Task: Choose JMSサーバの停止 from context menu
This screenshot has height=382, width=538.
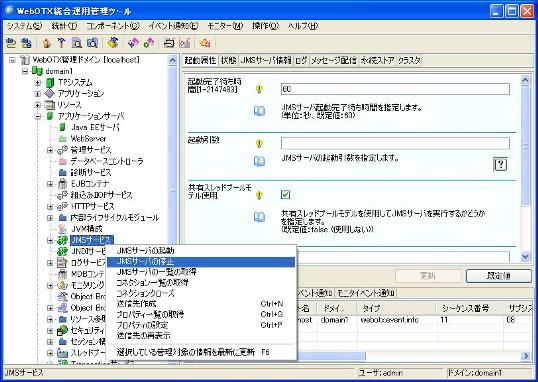Action: 201,262
